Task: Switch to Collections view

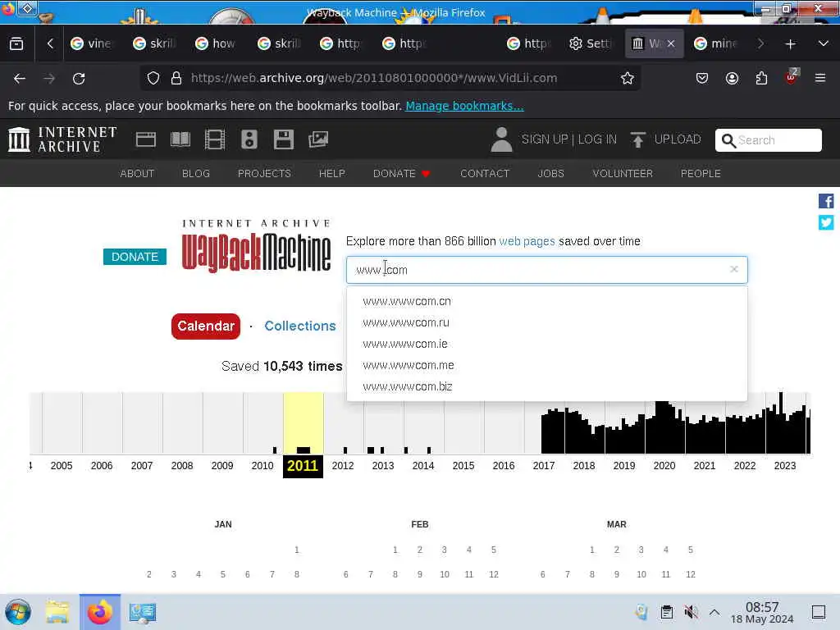Action: (x=300, y=326)
